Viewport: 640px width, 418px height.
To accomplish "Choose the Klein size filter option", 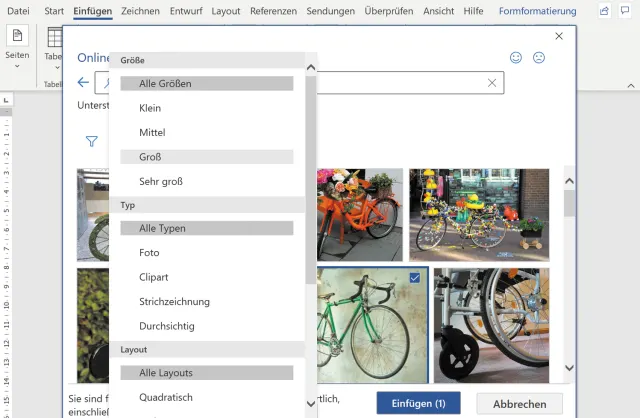I will pyautogui.click(x=150, y=108).
